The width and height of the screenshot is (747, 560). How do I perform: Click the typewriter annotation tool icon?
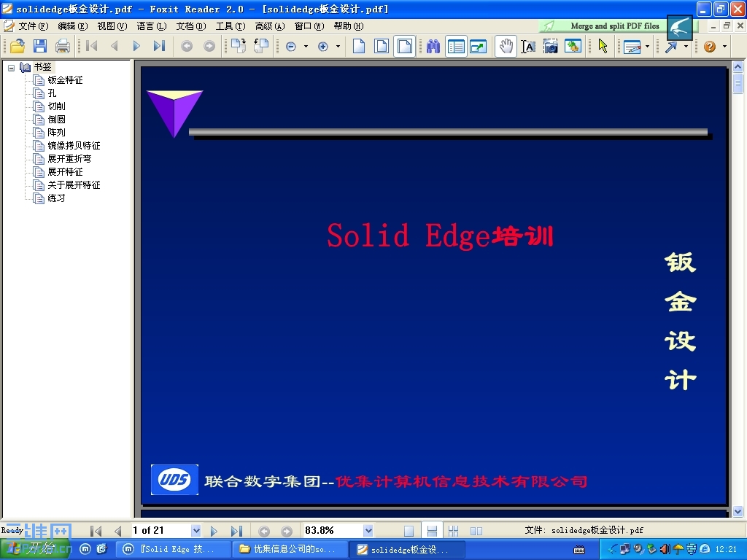pos(632,47)
